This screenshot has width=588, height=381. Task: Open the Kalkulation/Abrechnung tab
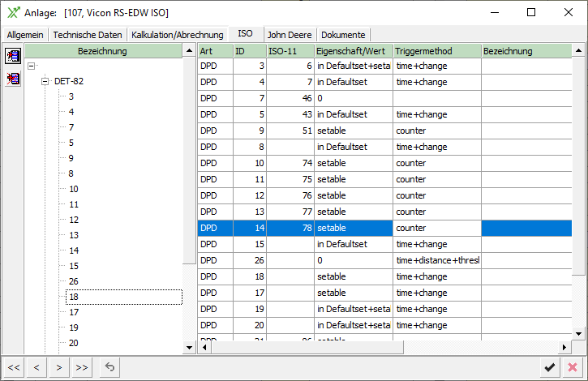(x=177, y=35)
